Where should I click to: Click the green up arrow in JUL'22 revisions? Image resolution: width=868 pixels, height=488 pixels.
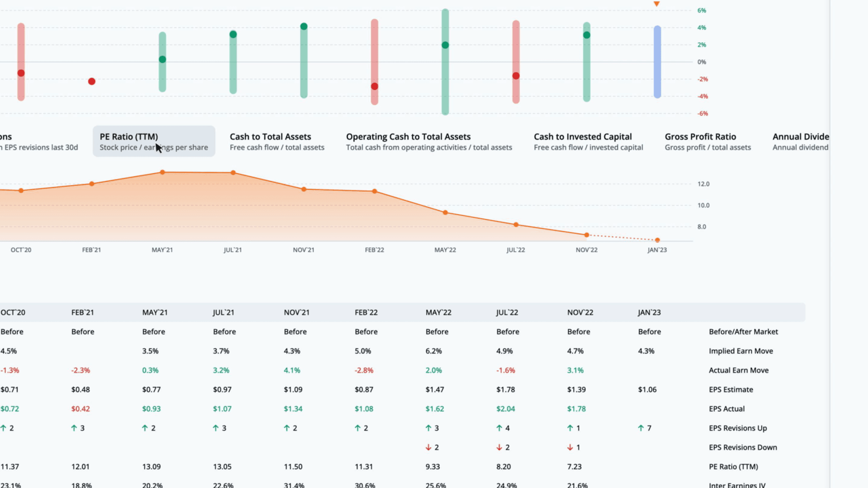[x=499, y=428]
